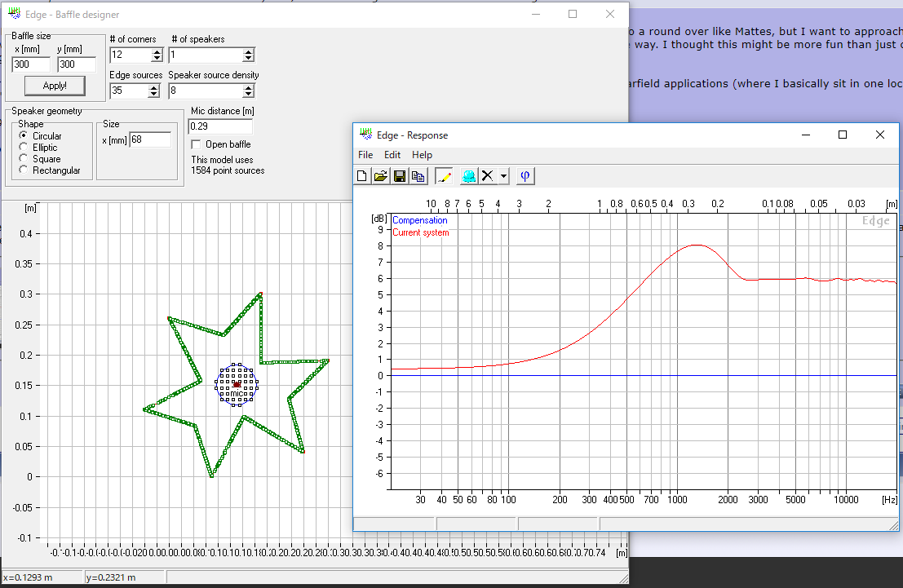Screen dimensions: 903x588
Task: Click the Speaker source density value field
Action: [x=206, y=91]
